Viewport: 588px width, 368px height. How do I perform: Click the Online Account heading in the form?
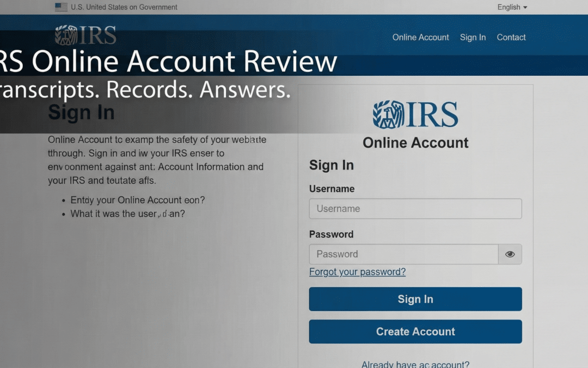pyautogui.click(x=415, y=143)
